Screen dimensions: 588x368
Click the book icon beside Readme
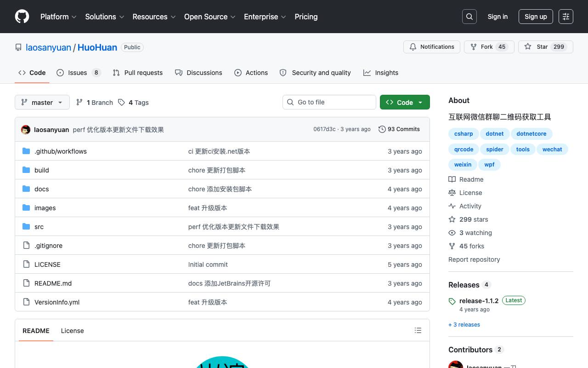[x=452, y=179]
